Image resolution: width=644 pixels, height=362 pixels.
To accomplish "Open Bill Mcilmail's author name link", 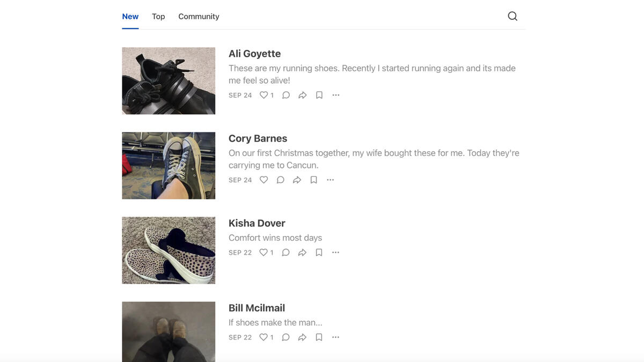I will tap(257, 308).
